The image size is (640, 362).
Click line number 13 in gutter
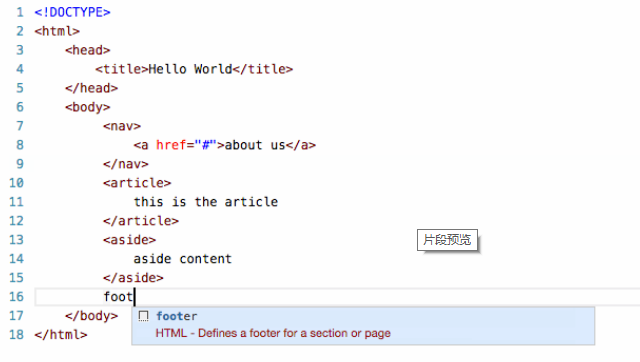(x=16, y=240)
